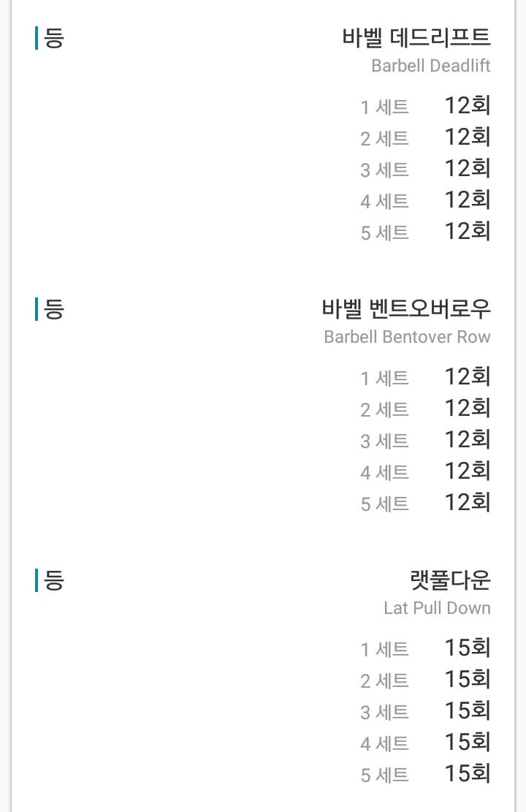Select 2 세트 label under Barbell Bentover Row

click(x=384, y=410)
